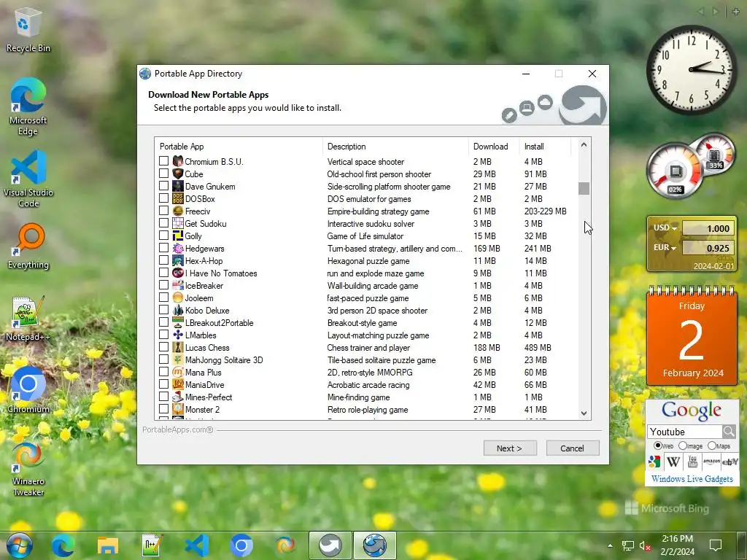Open Windows Live Gadgets link

click(x=692, y=479)
